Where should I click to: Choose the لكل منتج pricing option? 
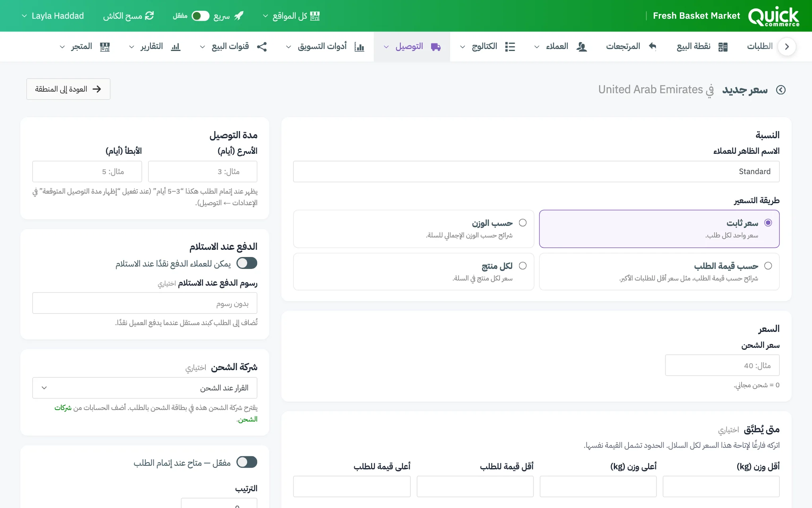click(x=414, y=272)
